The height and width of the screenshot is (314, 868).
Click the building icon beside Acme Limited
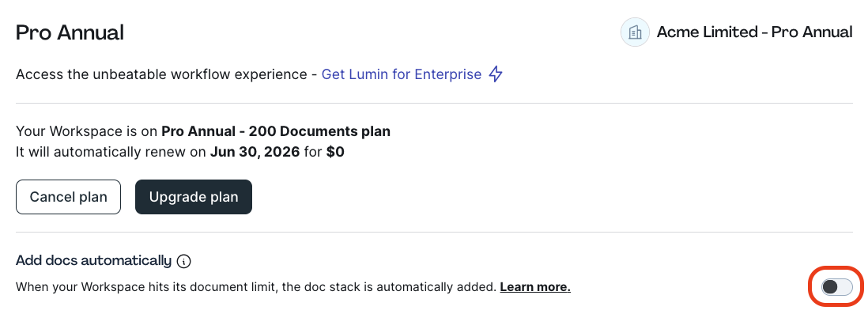tap(635, 32)
